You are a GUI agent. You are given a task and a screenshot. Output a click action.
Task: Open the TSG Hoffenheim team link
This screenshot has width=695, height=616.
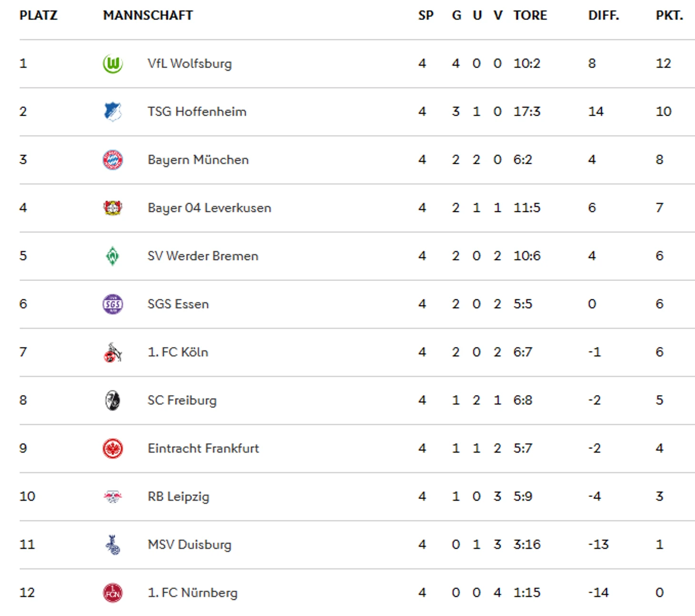(x=197, y=112)
